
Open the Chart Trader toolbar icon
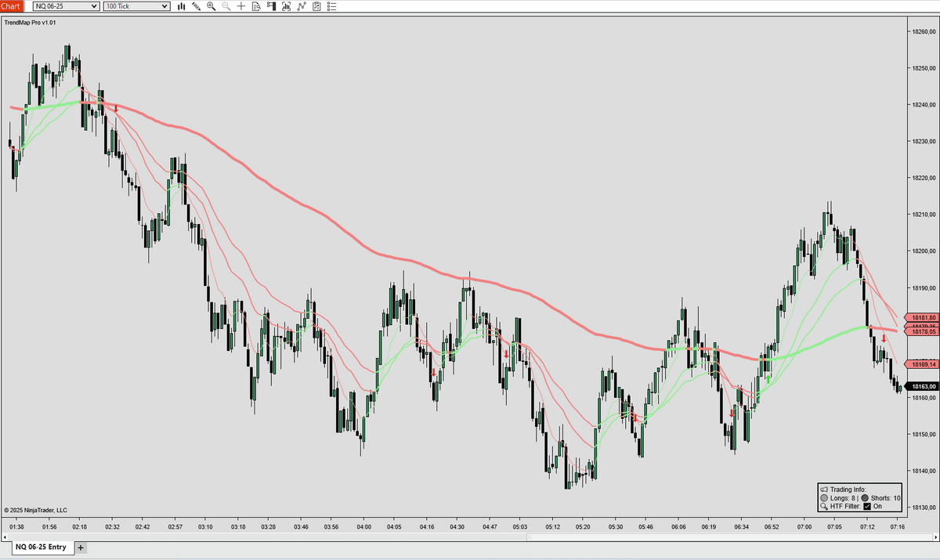pos(271,6)
